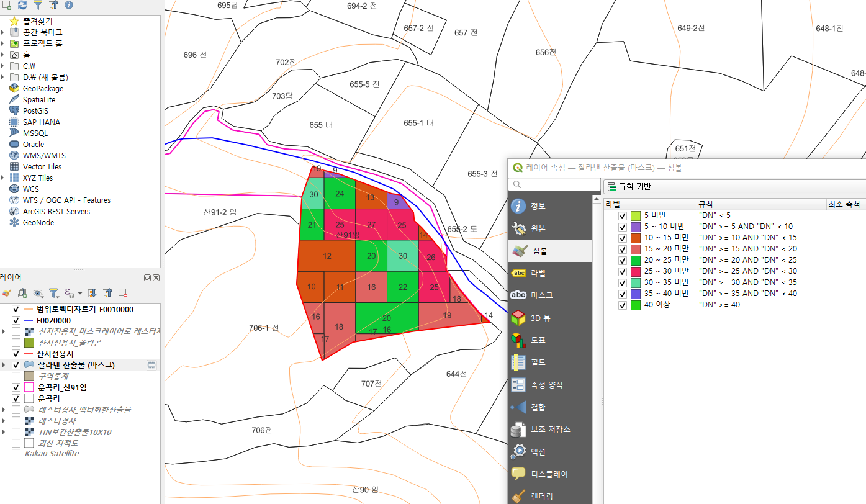
Task: Open the 라벨 tab in layer properties
Action: 549,273
